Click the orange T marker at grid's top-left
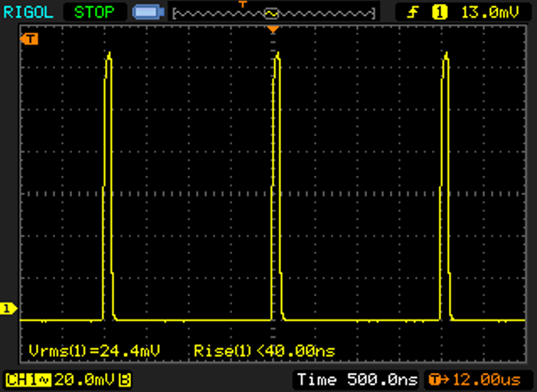The width and height of the screenshot is (537, 392). pyautogui.click(x=30, y=38)
